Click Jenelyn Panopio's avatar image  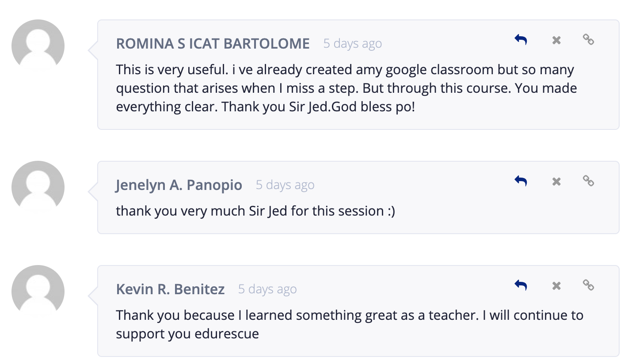[38, 187]
